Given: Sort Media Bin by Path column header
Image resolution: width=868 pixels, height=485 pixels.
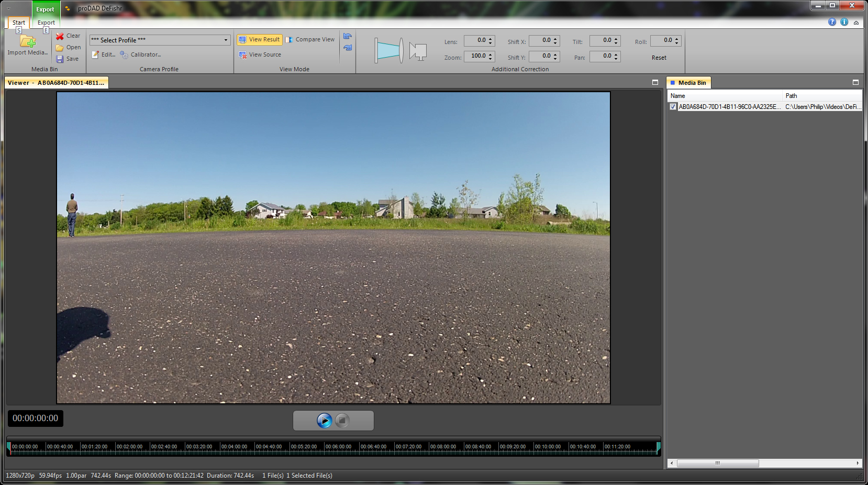Looking at the screenshot, I should [822, 96].
